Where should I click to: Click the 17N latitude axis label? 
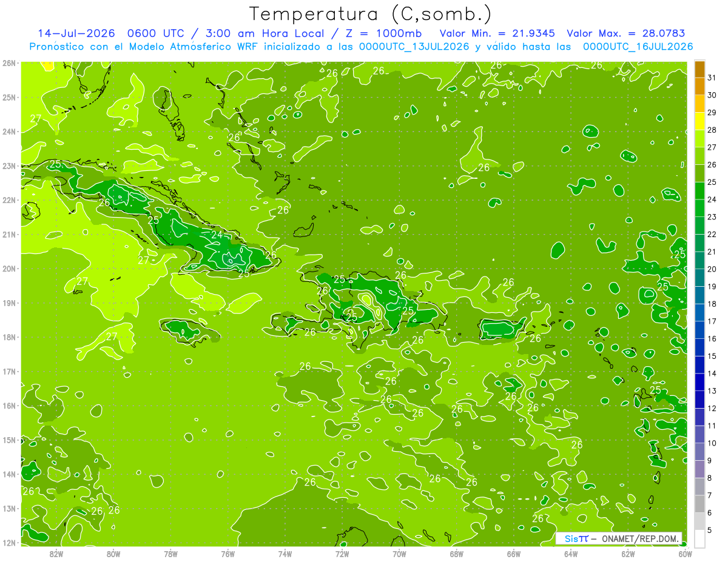(x=8, y=372)
